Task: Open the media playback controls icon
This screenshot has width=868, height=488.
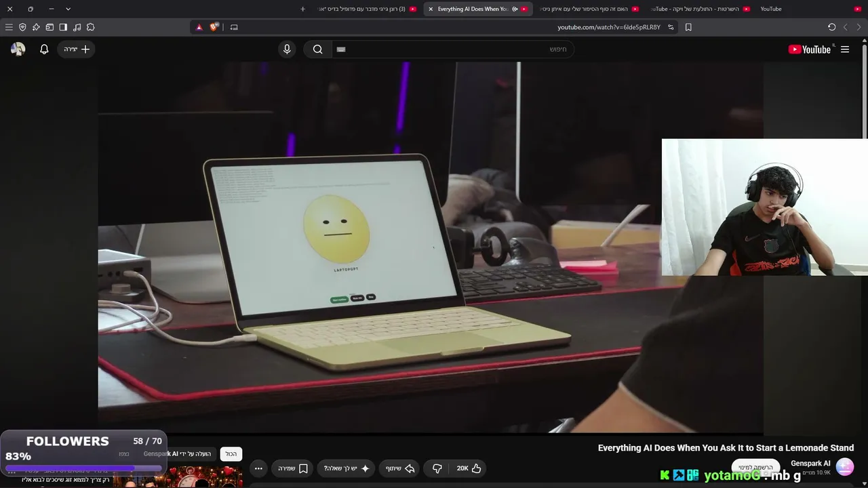Action: [x=77, y=27]
